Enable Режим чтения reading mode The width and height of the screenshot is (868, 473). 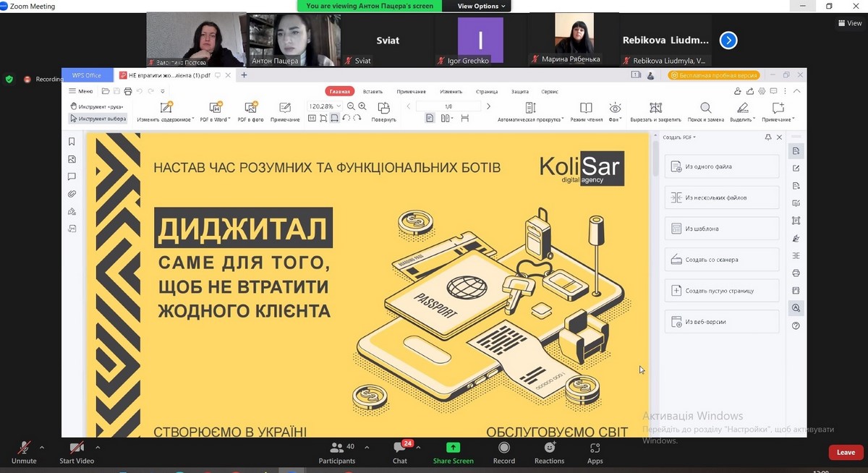click(x=586, y=108)
